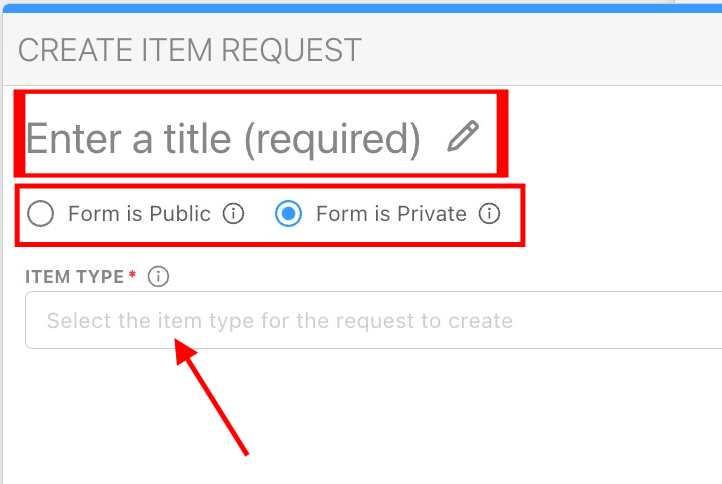Open info tooltip for Form is Public

pyautogui.click(x=233, y=214)
